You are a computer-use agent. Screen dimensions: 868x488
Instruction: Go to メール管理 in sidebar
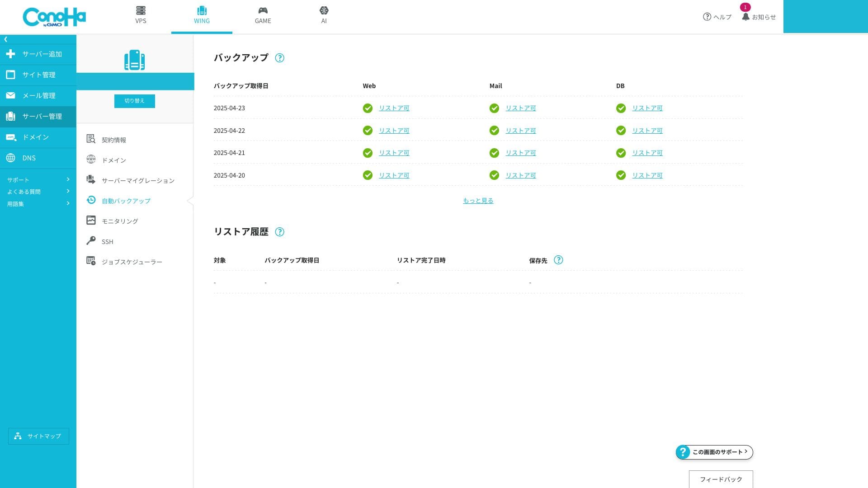(x=38, y=96)
